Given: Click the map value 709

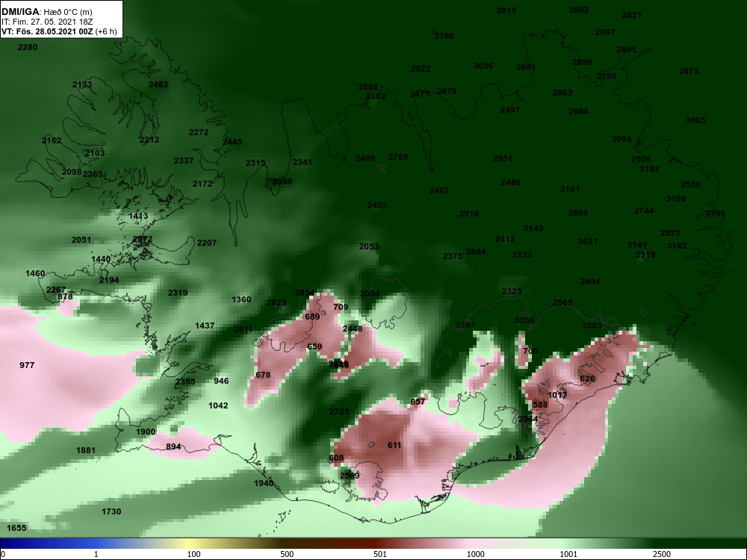Looking at the screenshot, I should pyautogui.click(x=341, y=307).
